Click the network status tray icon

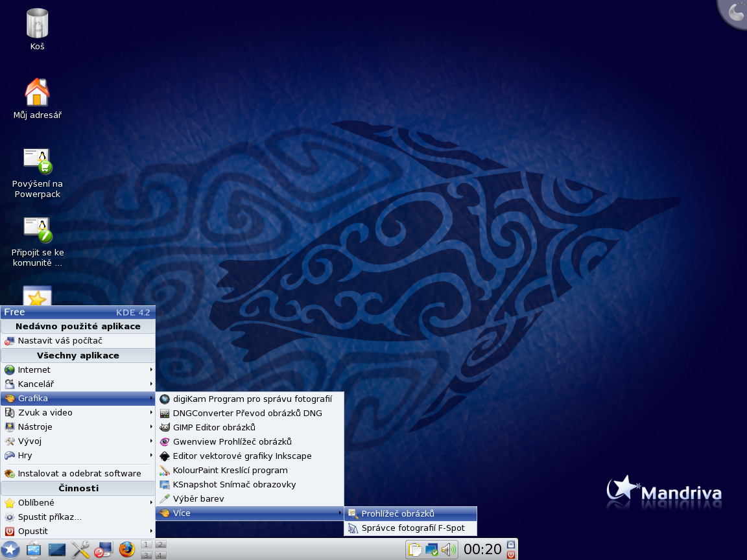point(432,550)
